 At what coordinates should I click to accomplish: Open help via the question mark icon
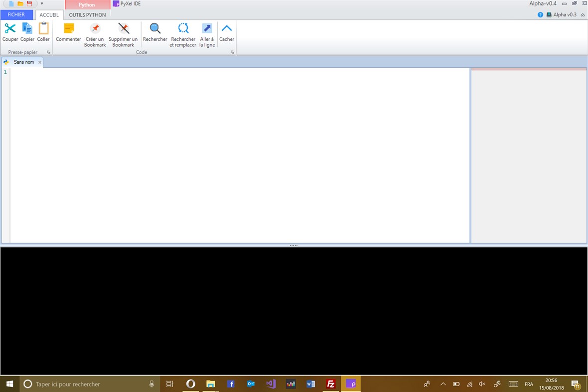pos(540,14)
